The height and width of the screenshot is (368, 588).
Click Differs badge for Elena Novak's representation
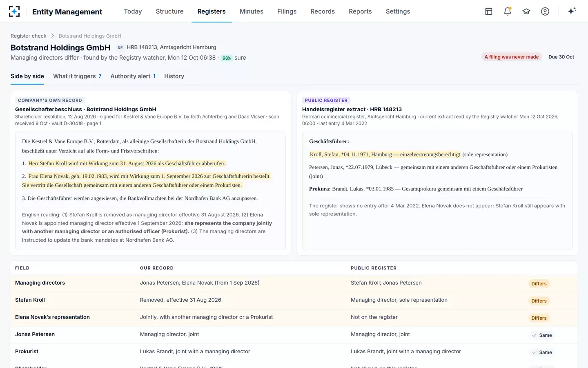(x=539, y=318)
